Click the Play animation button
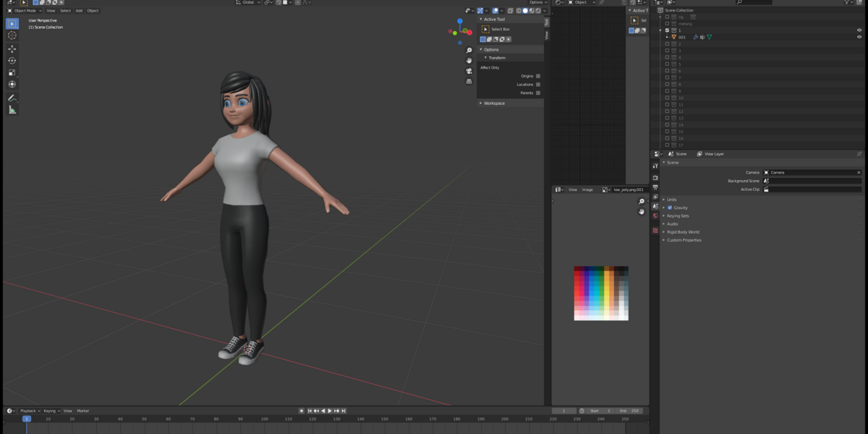Image resolution: width=868 pixels, height=434 pixels. point(330,411)
